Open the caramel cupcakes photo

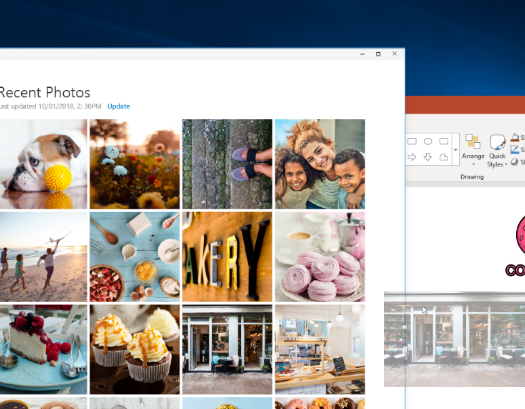135,349
